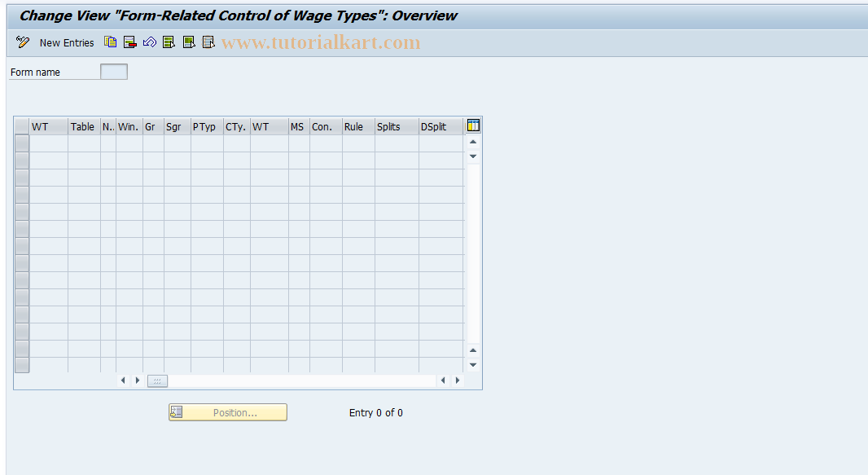Click the top vertical scroll up arrow
This screenshot has width=868, height=475.
(473, 143)
